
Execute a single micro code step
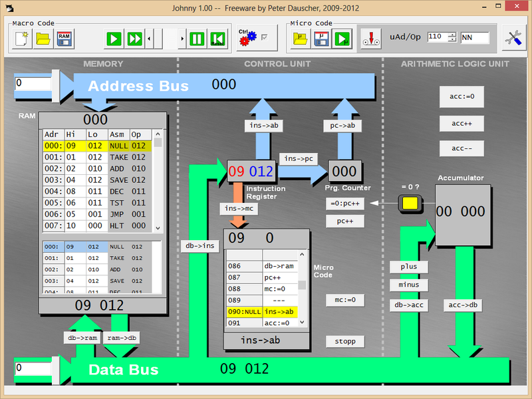(342, 39)
